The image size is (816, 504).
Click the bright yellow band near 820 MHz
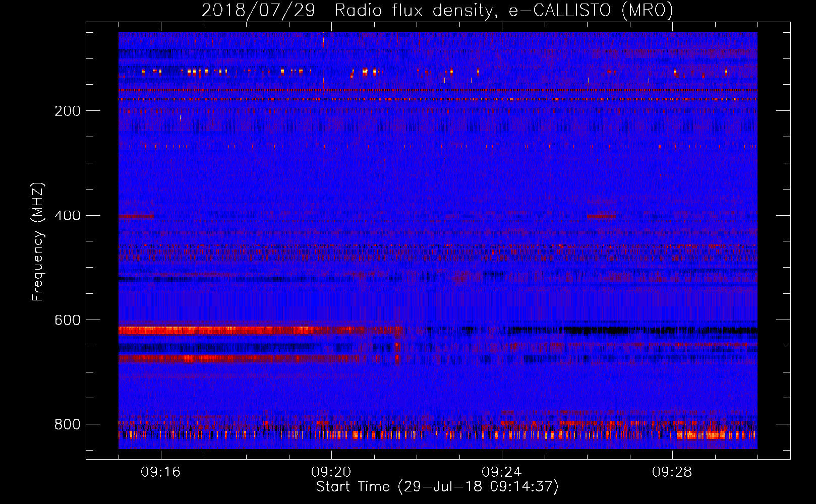coord(437,434)
